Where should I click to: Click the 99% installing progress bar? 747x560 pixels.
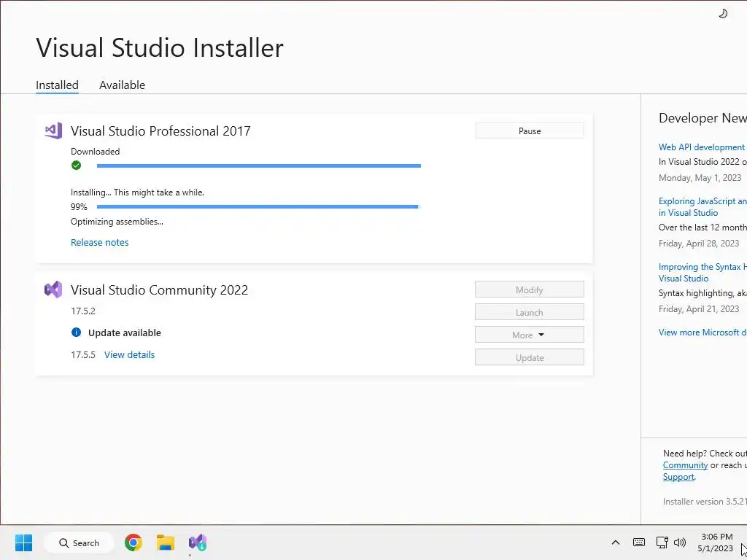coord(259,206)
